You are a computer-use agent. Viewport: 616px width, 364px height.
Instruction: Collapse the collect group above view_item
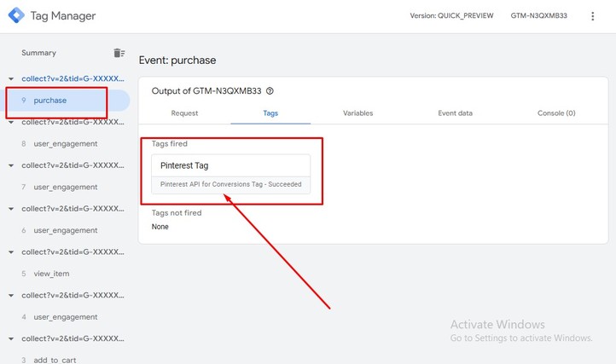pyautogui.click(x=10, y=251)
